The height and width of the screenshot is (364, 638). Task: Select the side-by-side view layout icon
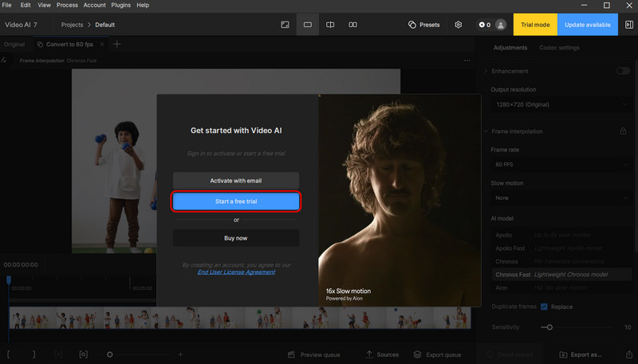[352, 25]
